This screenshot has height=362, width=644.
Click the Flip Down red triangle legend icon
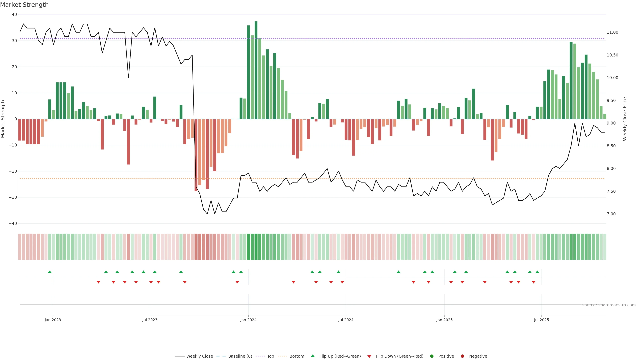[x=369, y=356]
